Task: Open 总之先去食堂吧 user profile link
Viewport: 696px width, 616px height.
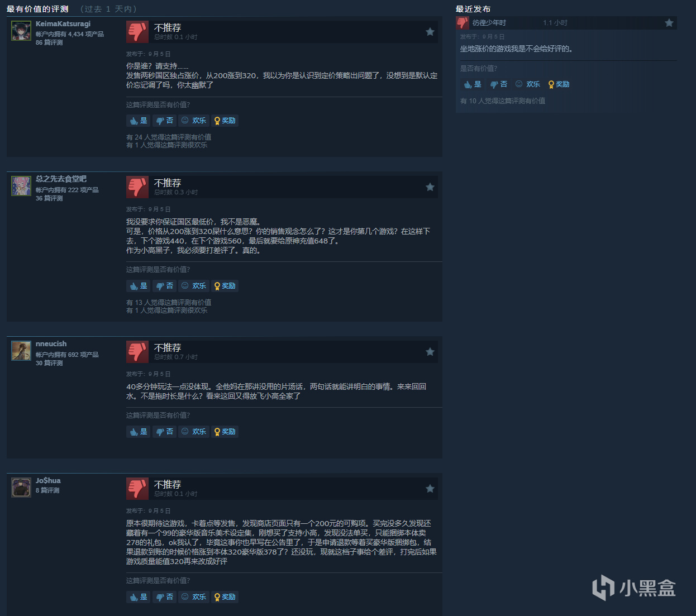Action: coord(61,179)
